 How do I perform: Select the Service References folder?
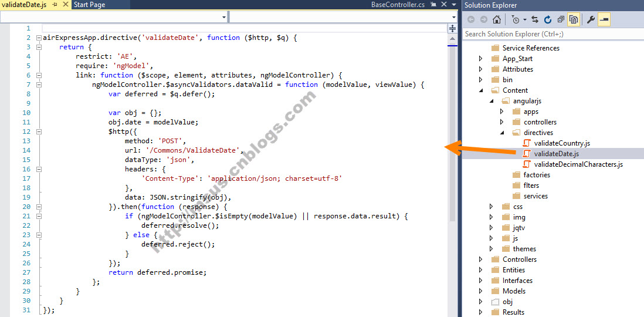click(x=531, y=48)
